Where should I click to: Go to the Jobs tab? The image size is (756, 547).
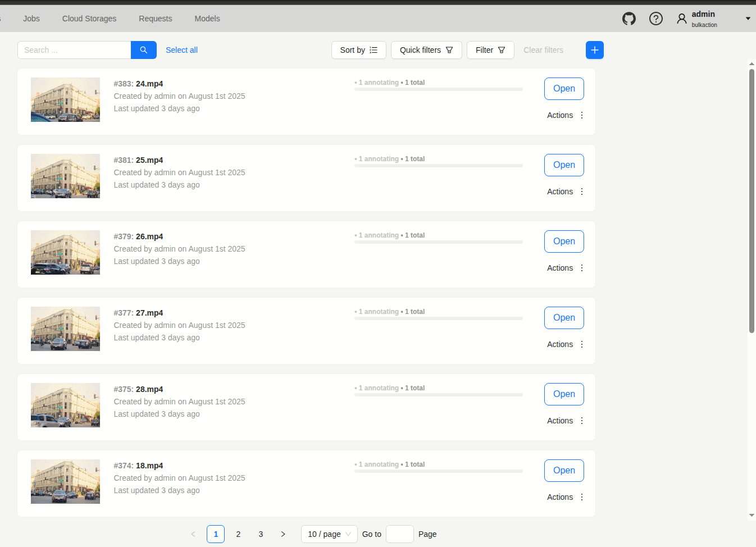tap(31, 19)
